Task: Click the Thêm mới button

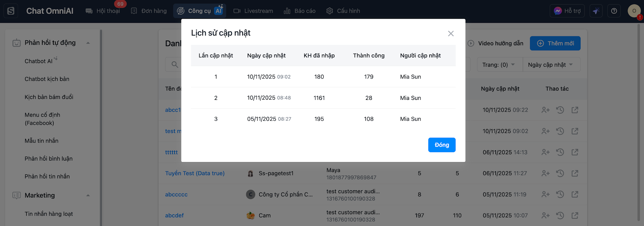Action: [x=555, y=44]
